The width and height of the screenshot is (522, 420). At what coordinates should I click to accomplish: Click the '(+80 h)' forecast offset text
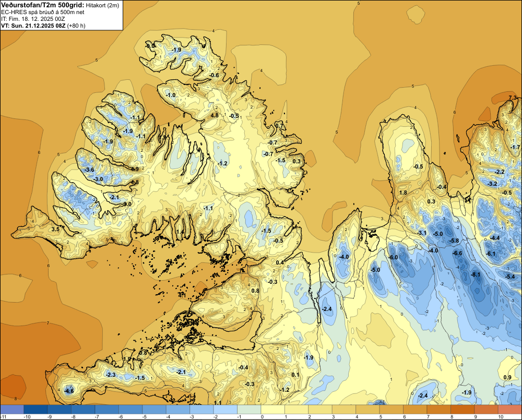click(76, 26)
